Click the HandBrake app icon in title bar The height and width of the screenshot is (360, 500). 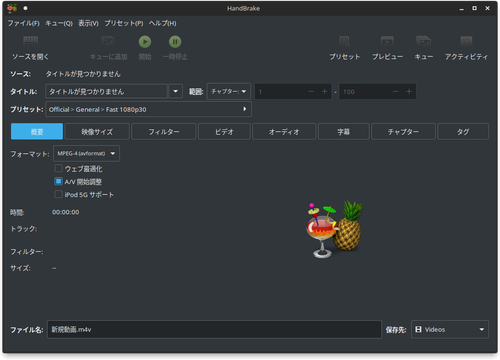12,8
